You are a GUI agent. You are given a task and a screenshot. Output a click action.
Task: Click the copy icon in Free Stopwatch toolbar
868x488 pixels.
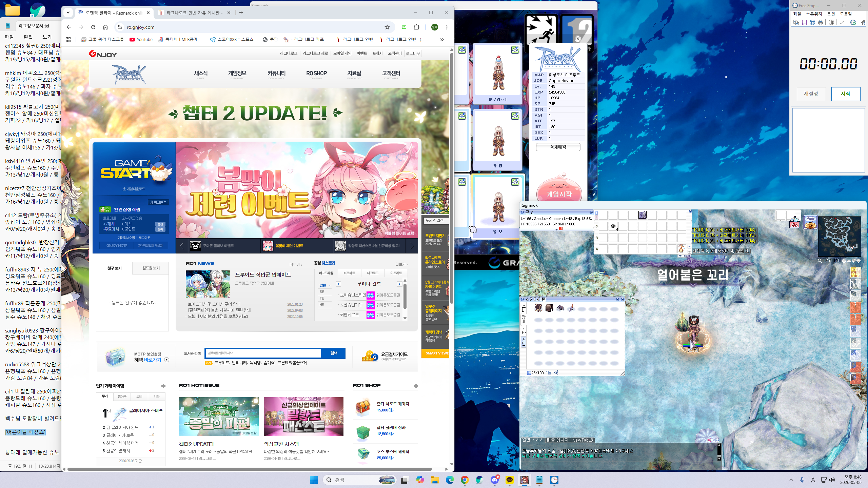(796, 22)
